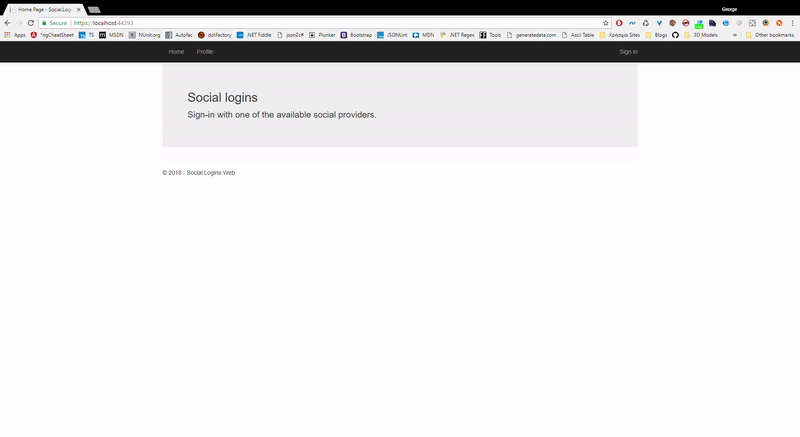Screen dimensions: 800x437
Task: Open the GitHub bookmark icon
Action: click(675, 35)
